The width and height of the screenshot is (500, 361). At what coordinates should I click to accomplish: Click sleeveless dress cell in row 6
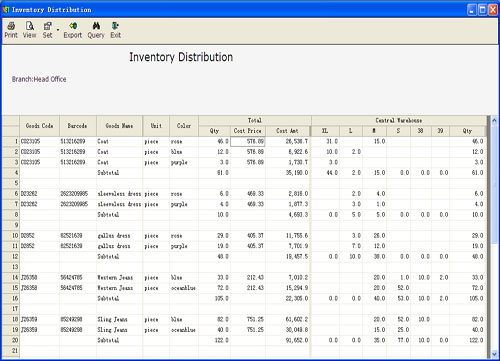pos(119,194)
